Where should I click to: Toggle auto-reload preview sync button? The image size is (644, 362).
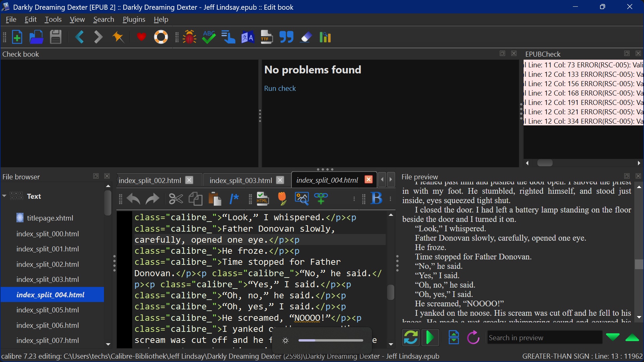point(411,338)
